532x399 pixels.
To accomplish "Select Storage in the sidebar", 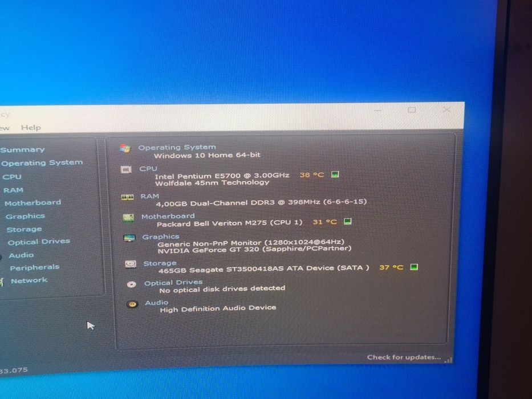I will click(x=24, y=229).
